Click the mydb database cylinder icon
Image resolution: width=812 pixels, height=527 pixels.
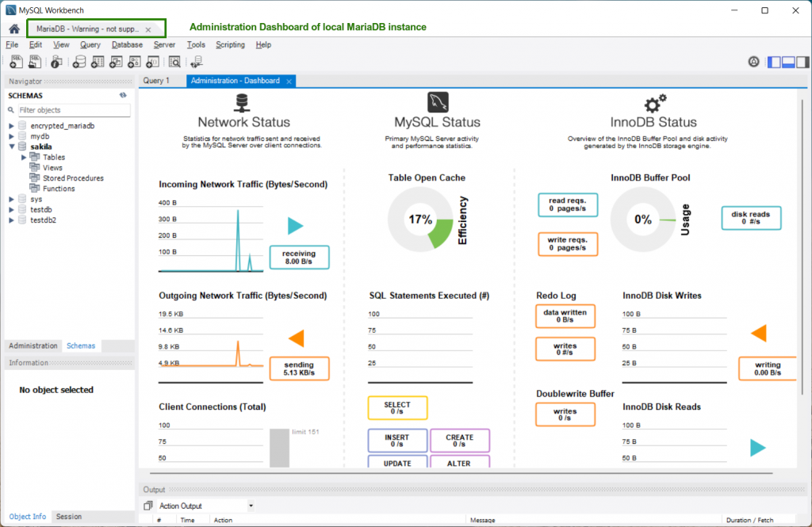pyautogui.click(x=22, y=136)
